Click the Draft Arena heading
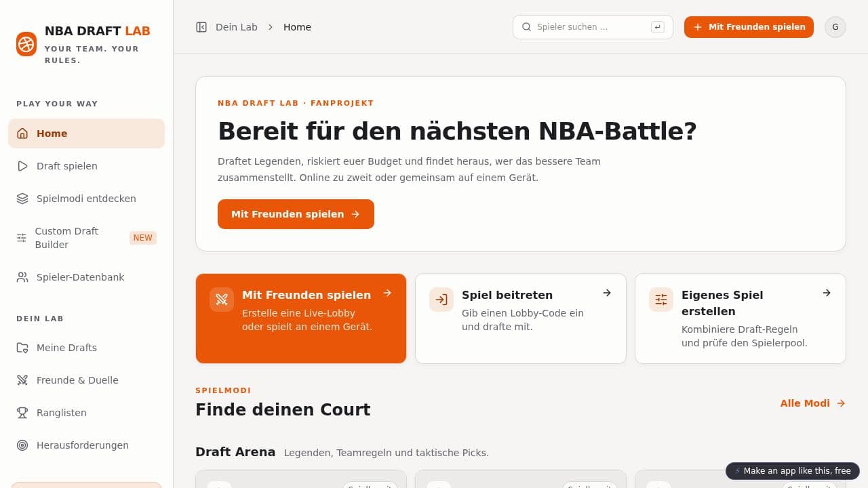The width and height of the screenshot is (868, 488). (235, 452)
